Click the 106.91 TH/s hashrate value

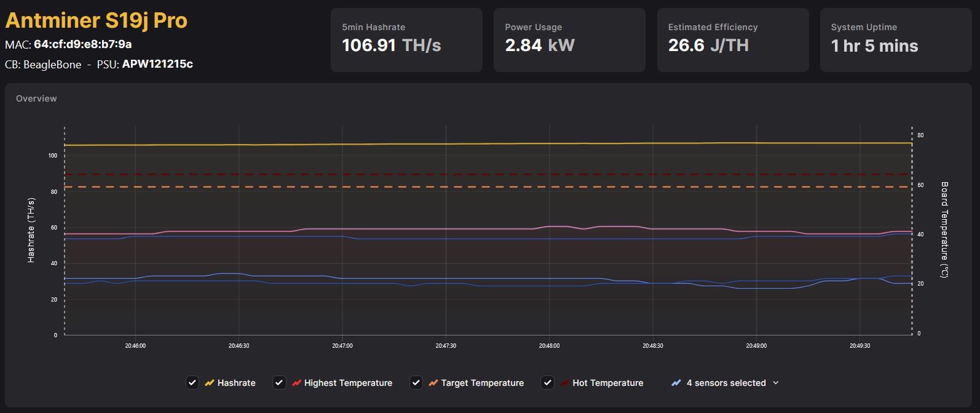click(x=392, y=46)
